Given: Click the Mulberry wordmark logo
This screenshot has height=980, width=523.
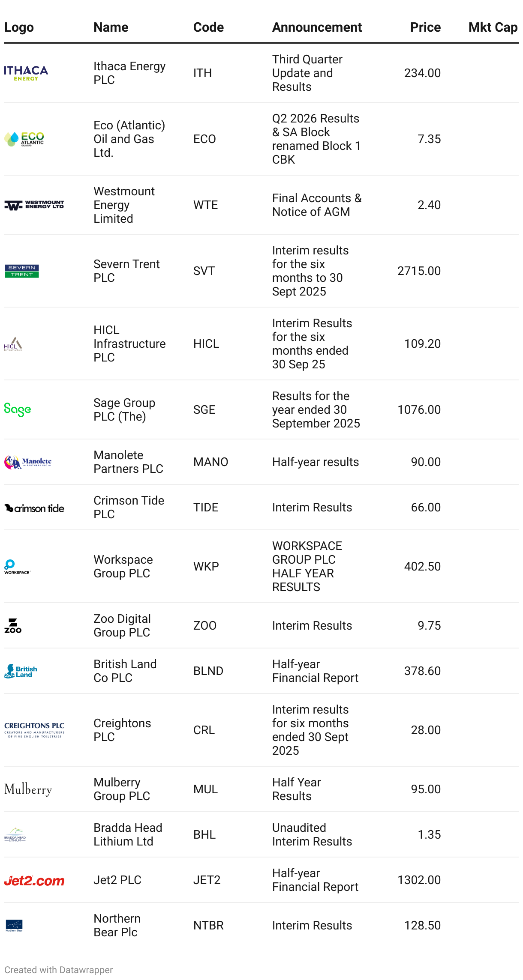Looking at the screenshot, I should tap(28, 789).
